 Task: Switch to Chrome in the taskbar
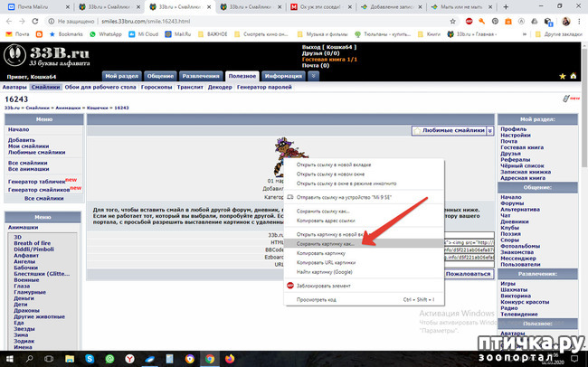click(x=210, y=359)
